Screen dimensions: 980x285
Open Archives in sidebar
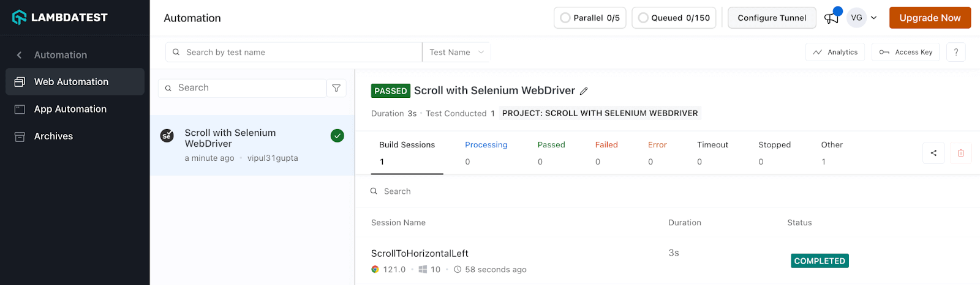tap(53, 136)
